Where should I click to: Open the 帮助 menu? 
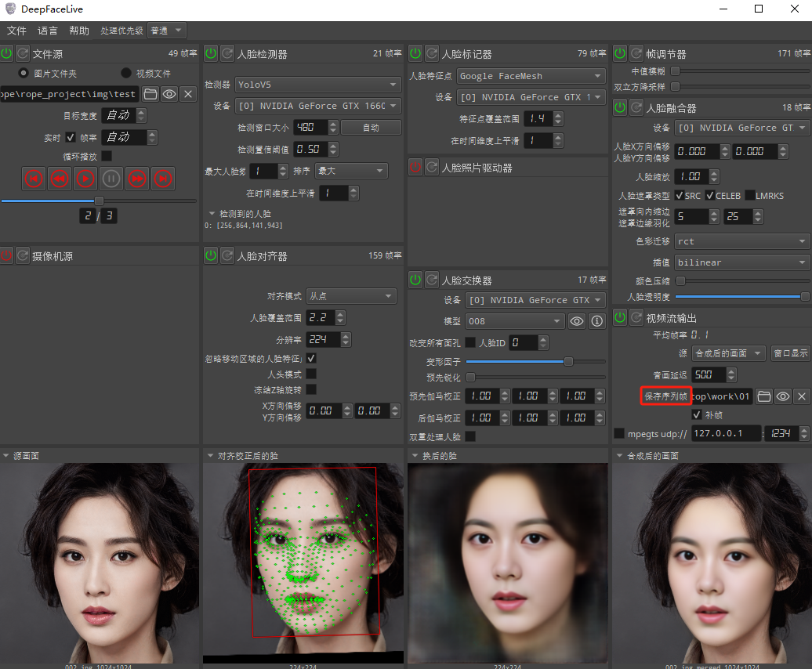click(79, 31)
